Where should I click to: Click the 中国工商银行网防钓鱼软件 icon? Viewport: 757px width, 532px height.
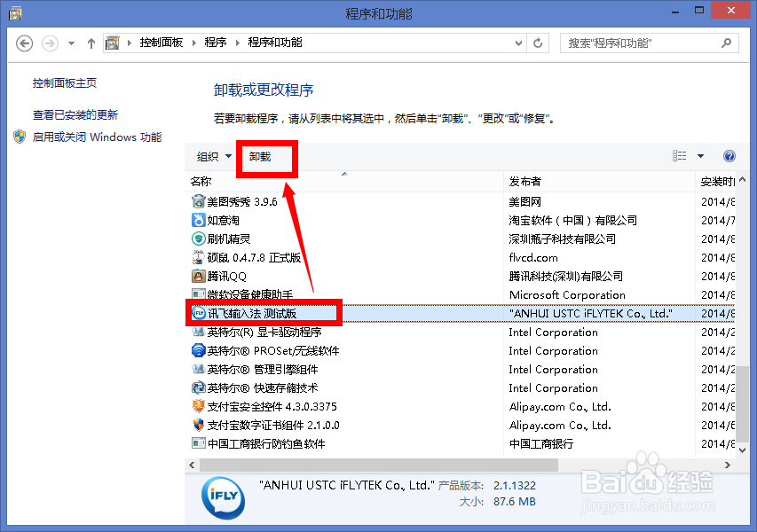tap(197, 443)
